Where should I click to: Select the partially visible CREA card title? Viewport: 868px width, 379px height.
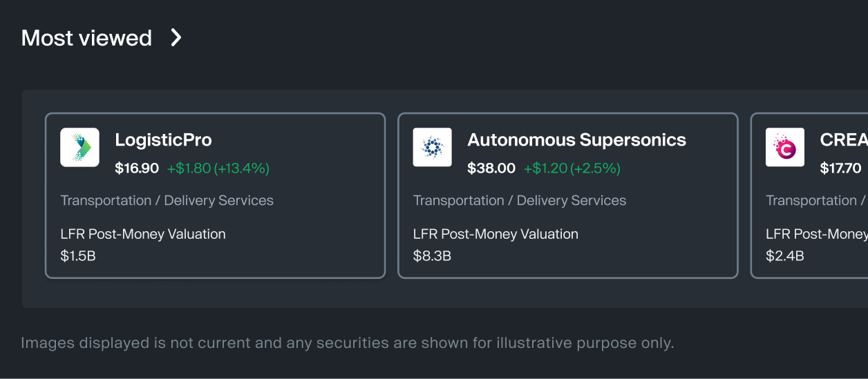pos(843,140)
